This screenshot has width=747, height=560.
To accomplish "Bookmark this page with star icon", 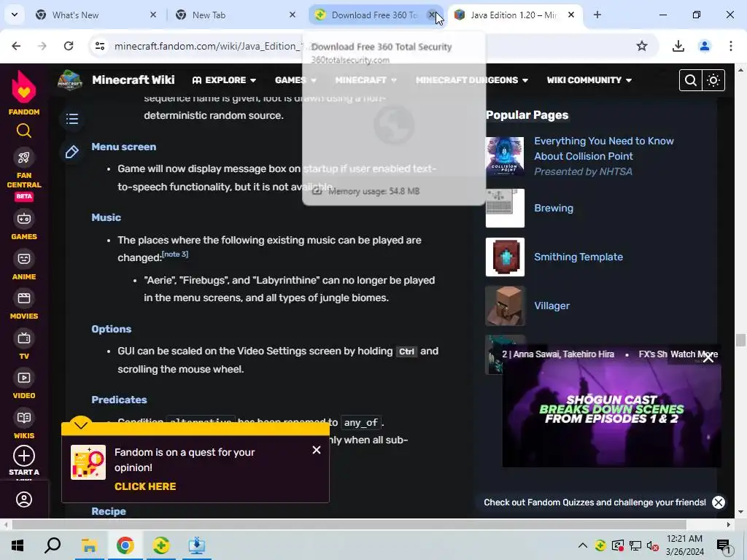I will [x=642, y=46].
